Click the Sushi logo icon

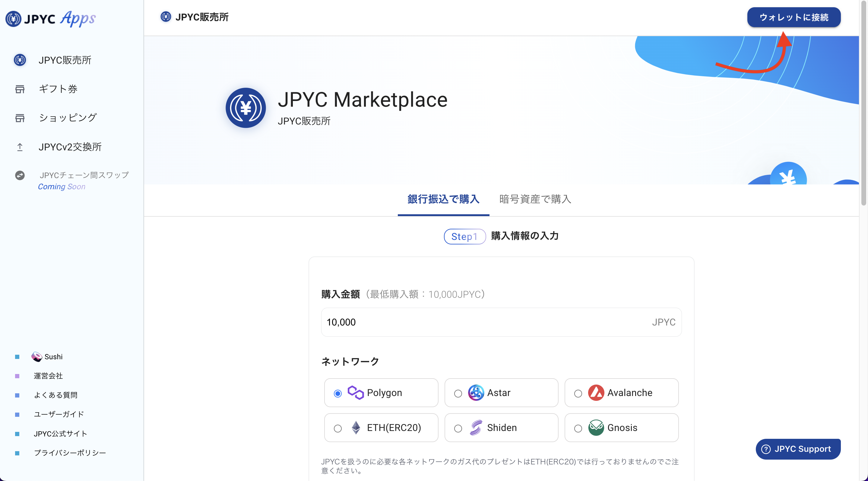click(36, 357)
